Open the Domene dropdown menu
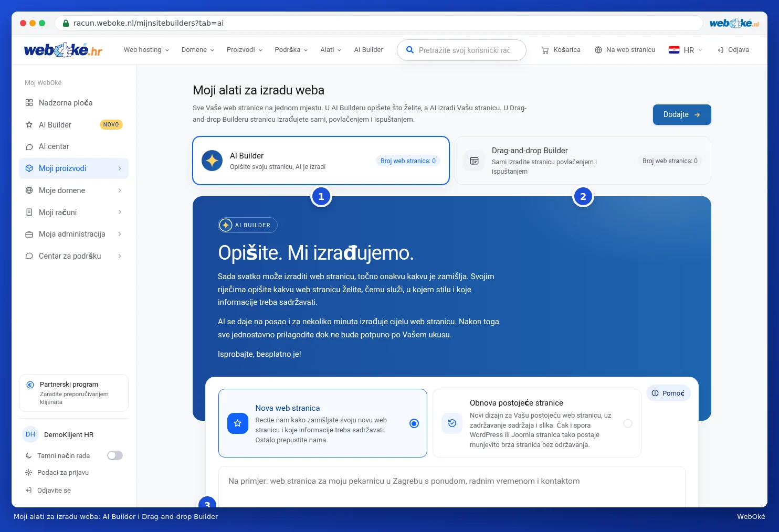Viewport: 779px width, 532px height. (198, 50)
